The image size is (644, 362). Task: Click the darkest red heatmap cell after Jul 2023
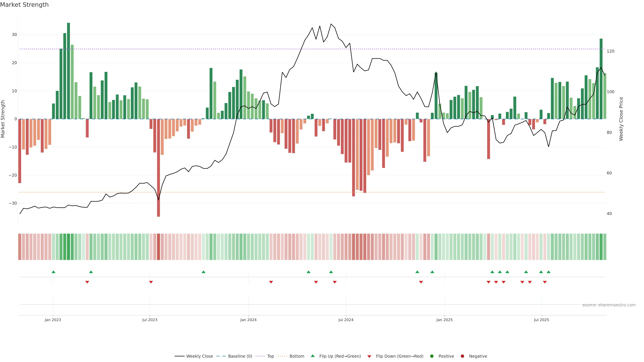click(x=158, y=247)
